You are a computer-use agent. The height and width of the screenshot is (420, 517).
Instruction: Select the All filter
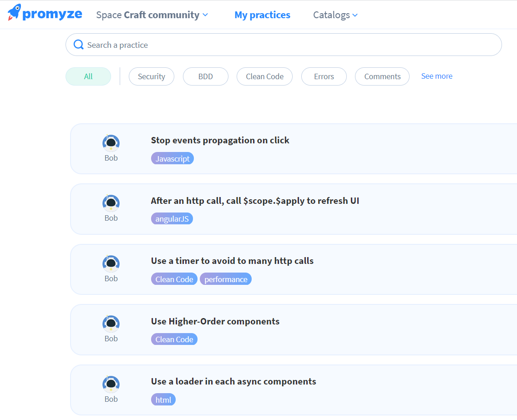pos(88,76)
